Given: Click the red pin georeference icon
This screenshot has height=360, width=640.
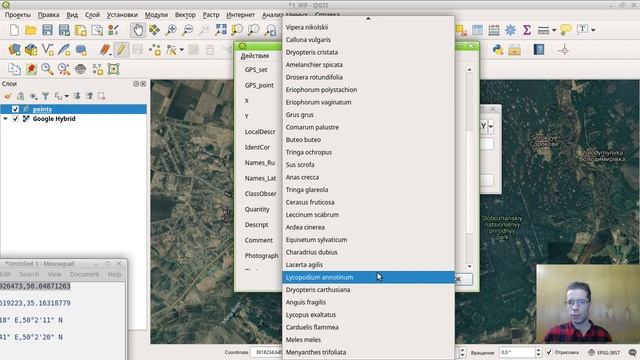Looking at the screenshot, I should point(31,69).
